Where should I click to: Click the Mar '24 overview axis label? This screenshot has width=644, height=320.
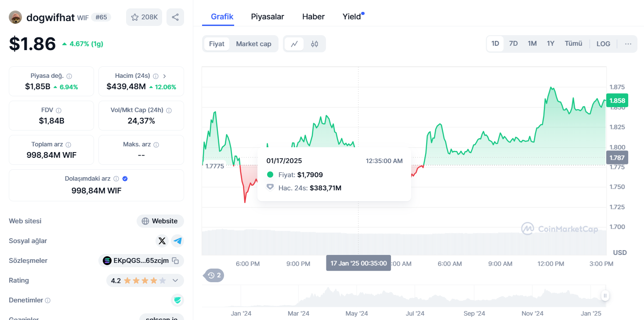click(299, 313)
